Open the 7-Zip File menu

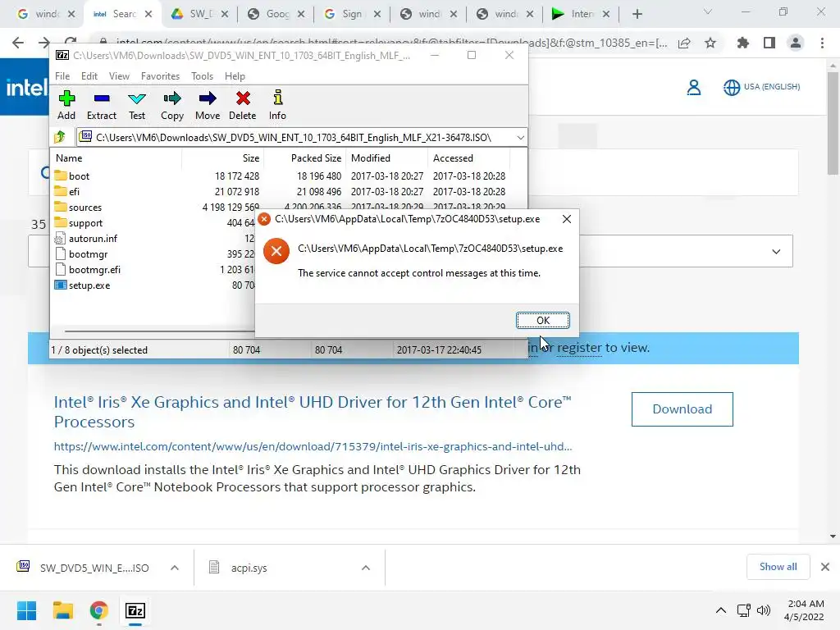62,76
